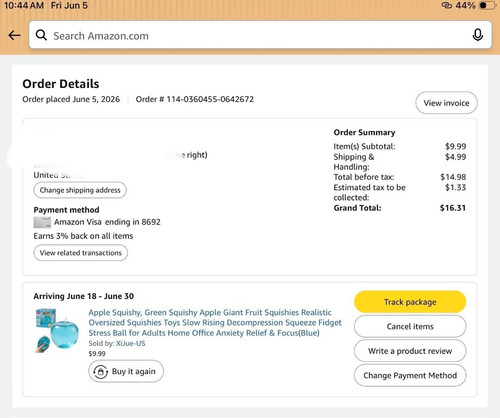Click the Estimated tax $1.33 value
Screen dimensions: 500x418
click(456, 188)
